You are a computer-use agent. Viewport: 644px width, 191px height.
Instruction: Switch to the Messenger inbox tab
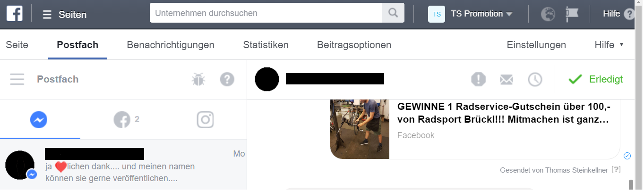coord(39,120)
